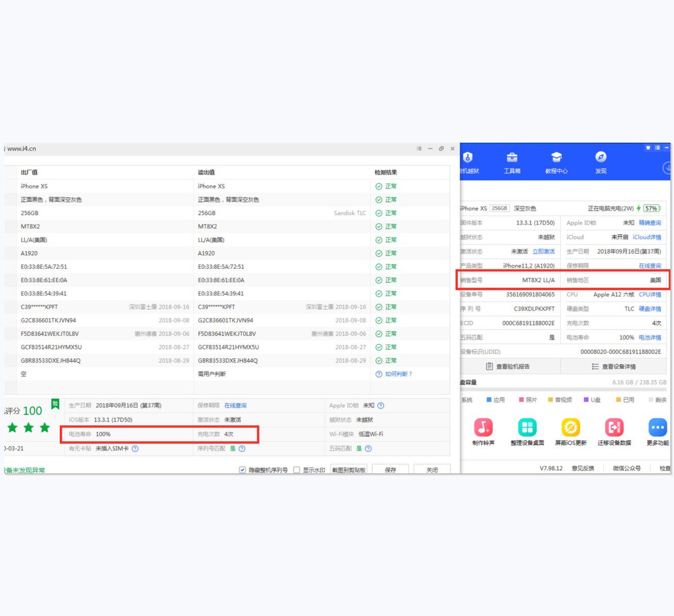Click the 正常 status icon for MT8X2 row
674x616 pixels.
click(x=379, y=227)
